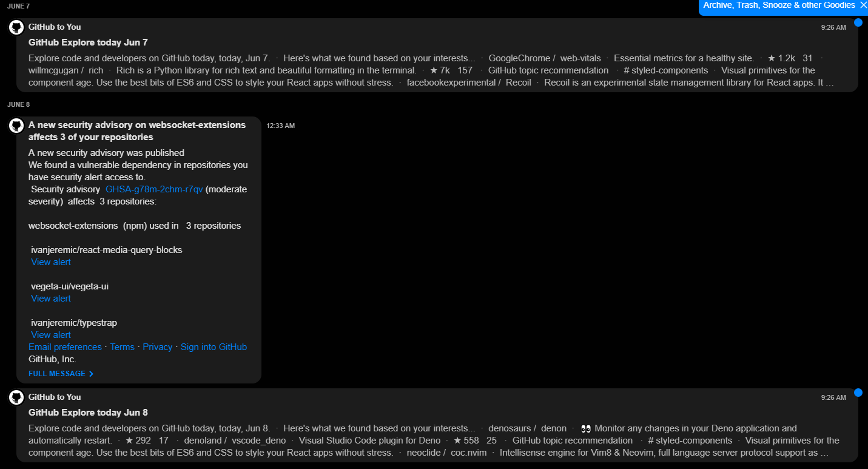Click 9:26 AM timestamp on Jun 8 message
Viewport: 868px width, 469px height.
pos(833,397)
